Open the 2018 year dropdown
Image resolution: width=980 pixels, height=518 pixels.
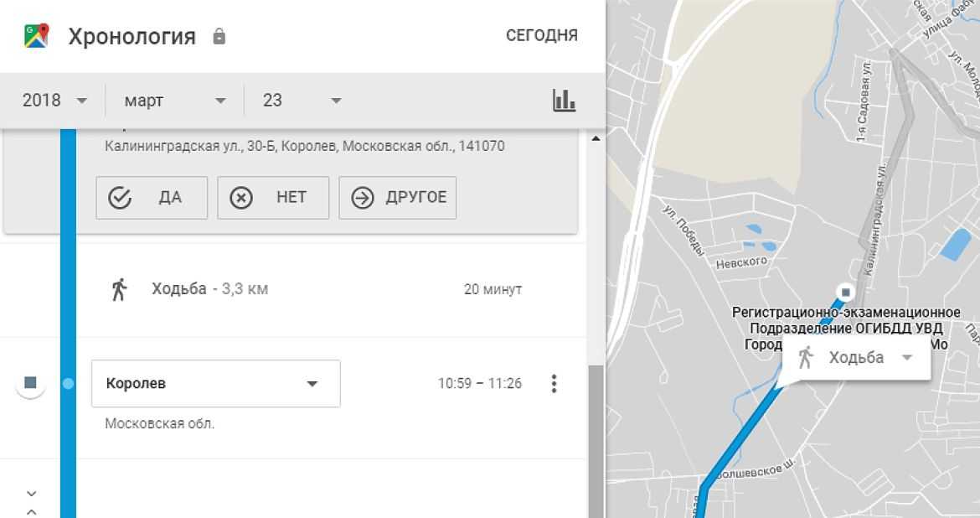tap(54, 101)
